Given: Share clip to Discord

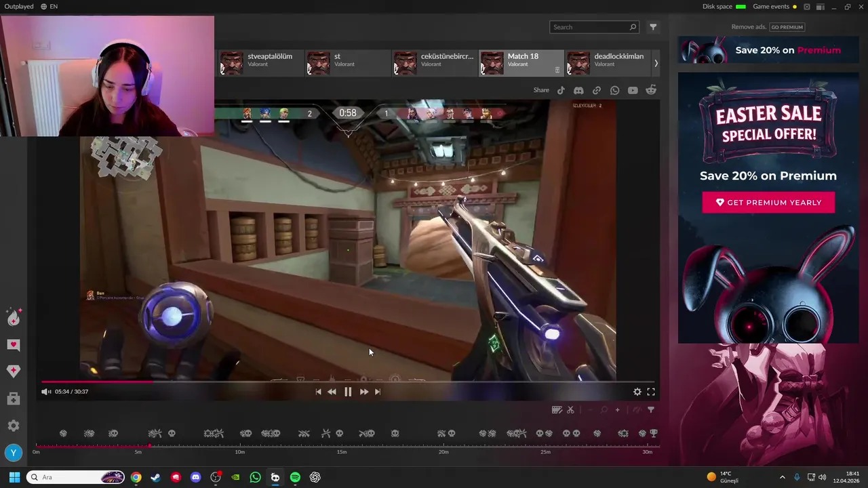Looking at the screenshot, I should point(578,90).
